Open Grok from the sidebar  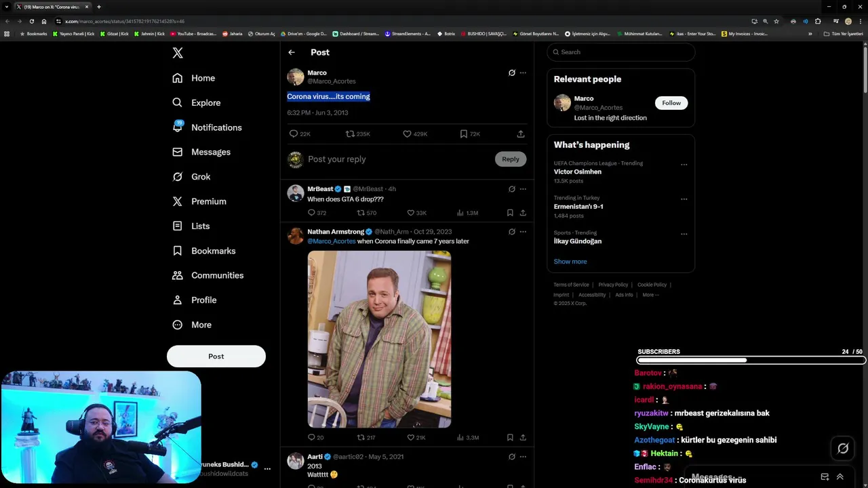click(191, 177)
